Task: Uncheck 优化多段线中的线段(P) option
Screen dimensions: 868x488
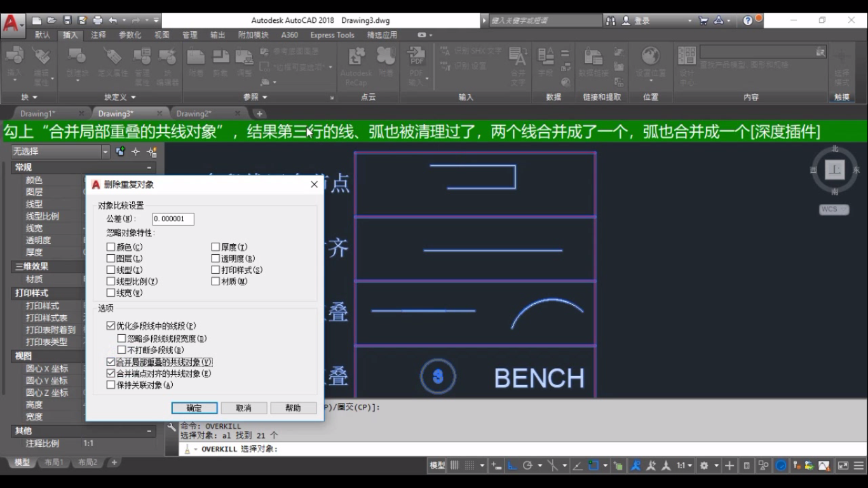Action: click(x=111, y=325)
